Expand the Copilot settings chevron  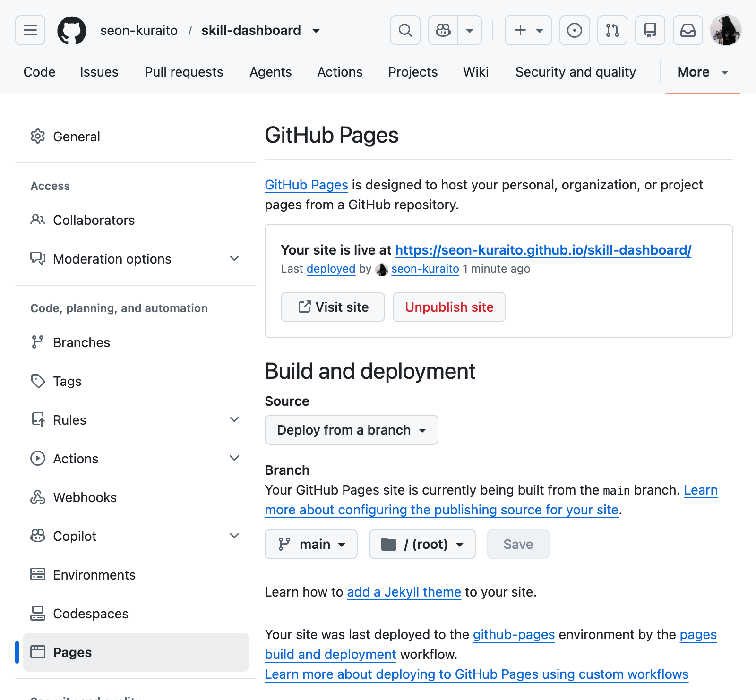pos(234,536)
